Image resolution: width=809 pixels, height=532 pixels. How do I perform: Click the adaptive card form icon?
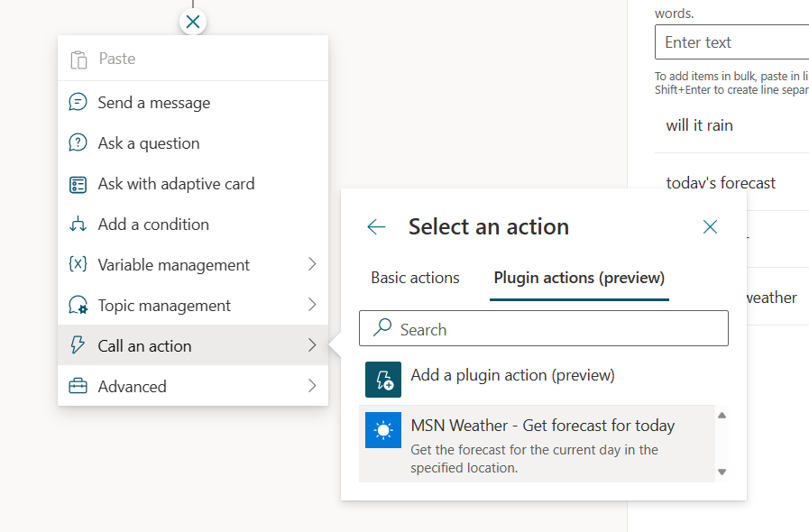tap(78, 184)
